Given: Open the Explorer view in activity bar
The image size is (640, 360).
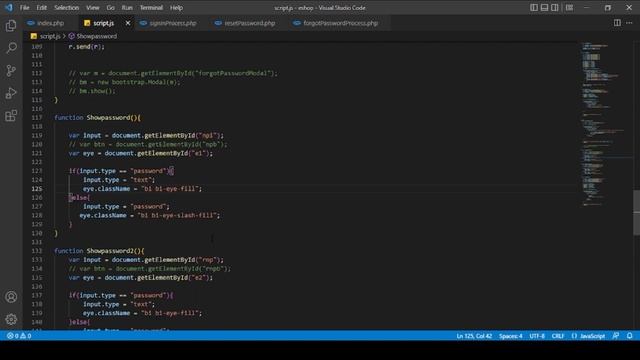Looking at the screenshot, I should pos(11,26).
